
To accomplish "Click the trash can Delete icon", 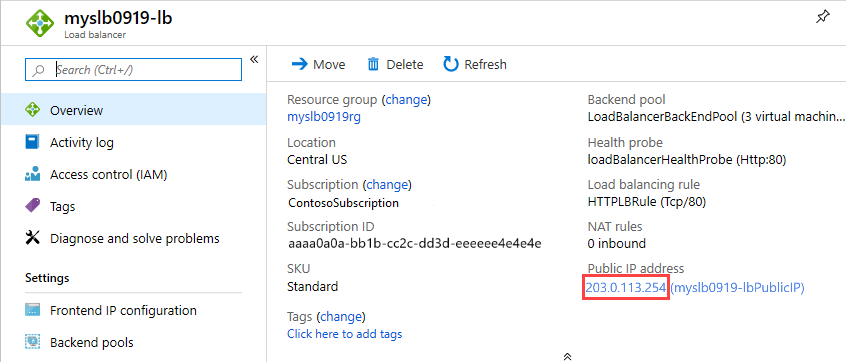I will click(x=373, y=65).
